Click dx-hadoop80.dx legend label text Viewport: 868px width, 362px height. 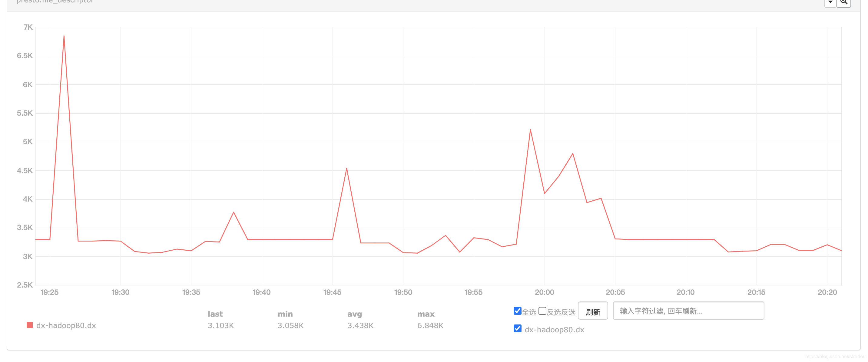66,326
